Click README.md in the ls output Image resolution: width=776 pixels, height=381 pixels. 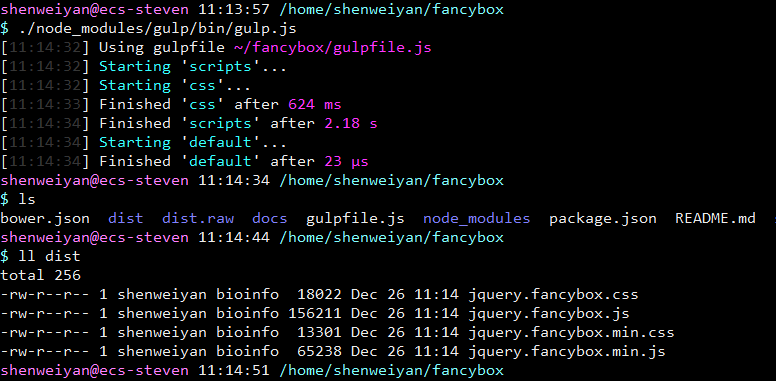tap(715, 218)
